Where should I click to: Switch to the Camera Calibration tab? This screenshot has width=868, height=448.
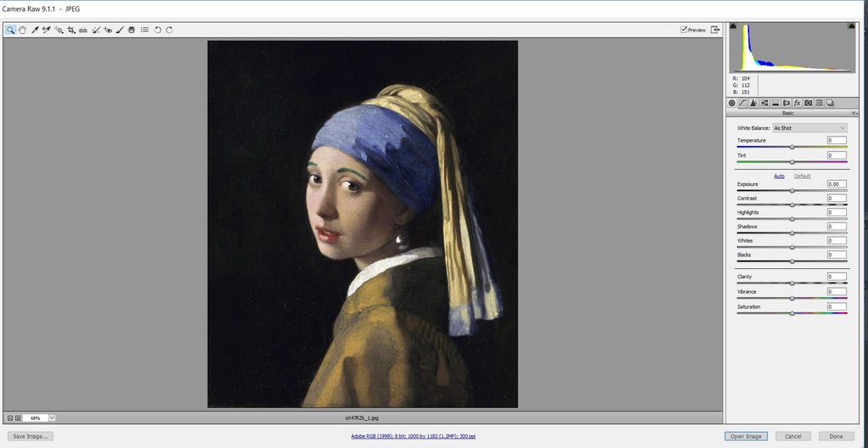(808, 104)
